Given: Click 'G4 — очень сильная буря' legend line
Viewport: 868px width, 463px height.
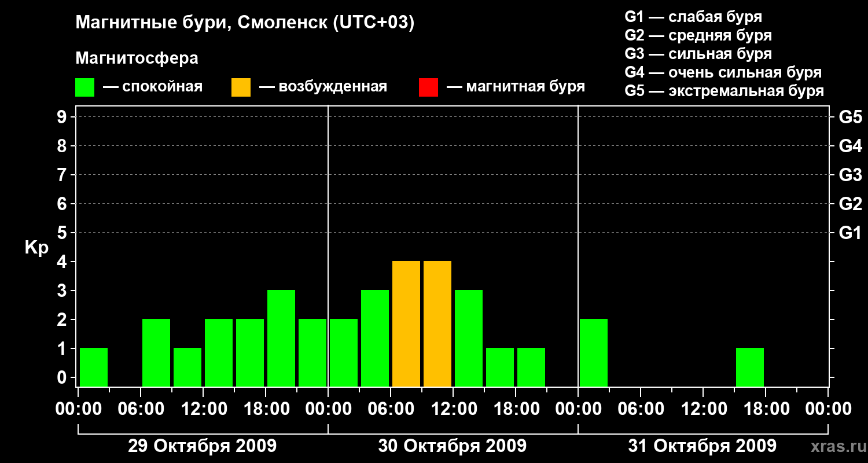Looking at the screenshot, I should coord(723,72).
